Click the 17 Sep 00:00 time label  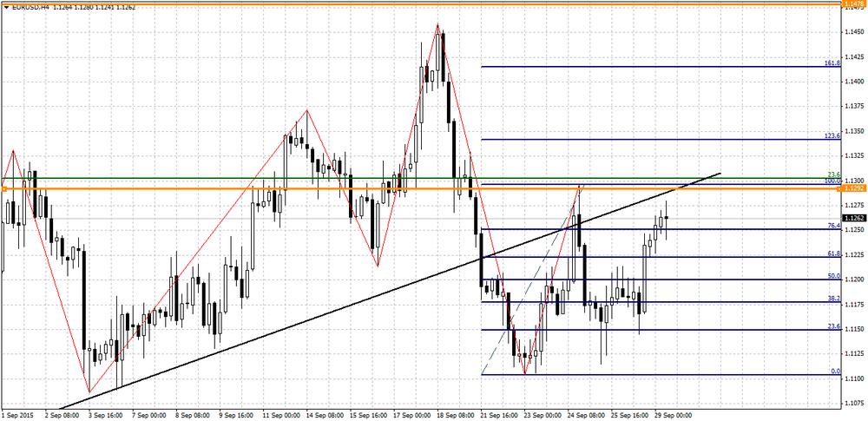413,414
